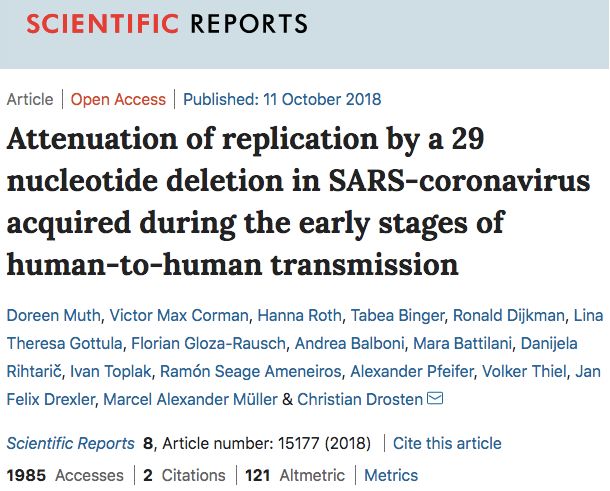Open the Cite this article link
This screenshot has width=610, height=491.
pyautogui.click(x=447, y=442)
